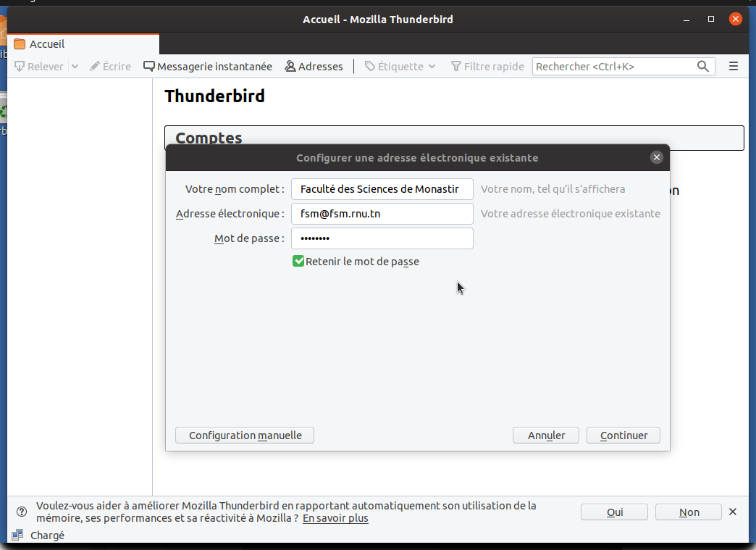
Task: Edit the Adresse électronique field
Action: (382, 214)
